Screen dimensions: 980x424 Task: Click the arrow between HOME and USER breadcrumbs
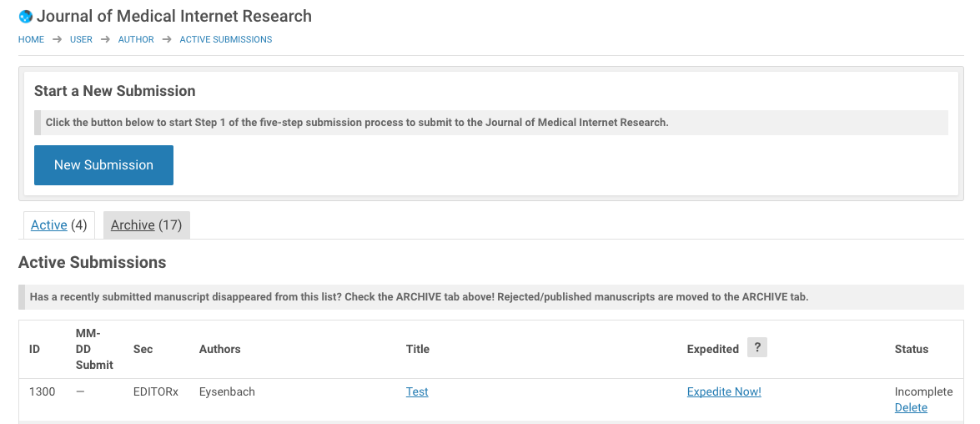click(58, 39)
